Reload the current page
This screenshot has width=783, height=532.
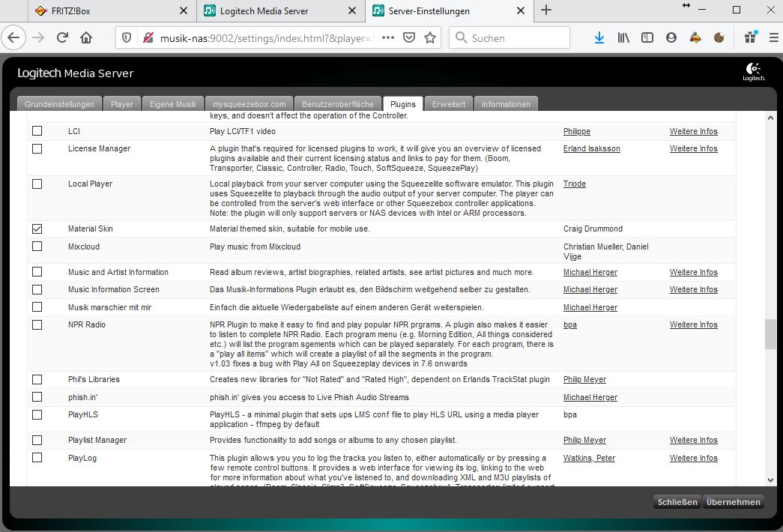[x=62, y=37]
